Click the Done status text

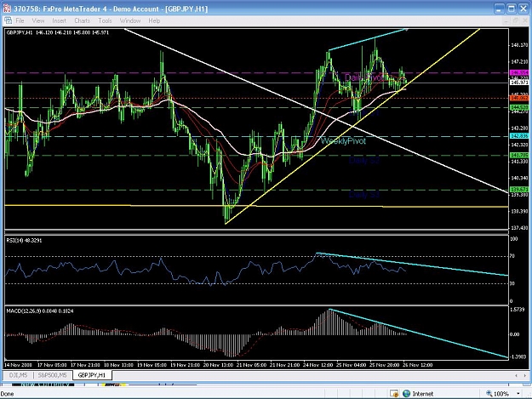tap(7, 394)
